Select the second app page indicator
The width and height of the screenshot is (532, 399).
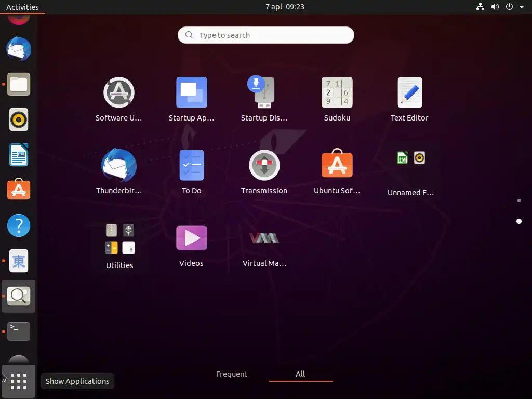[519, 221]
